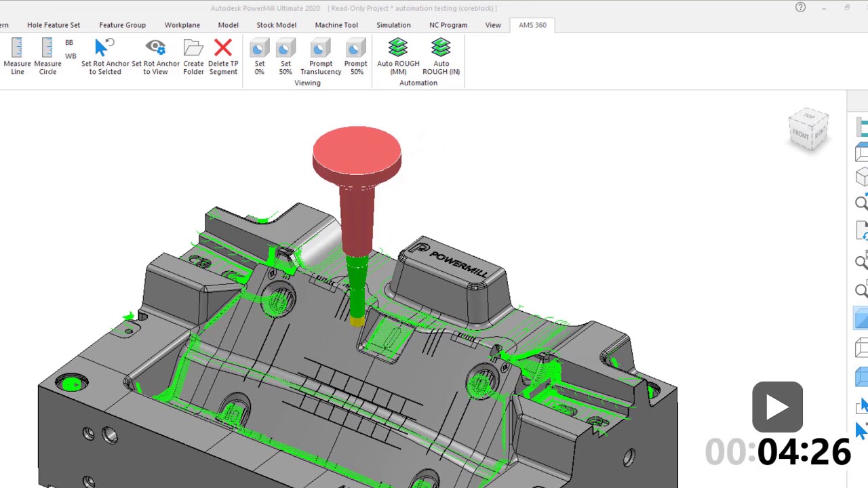Open the Hole Feature Set tab
The width and height of the screenshot is (868, 488).
54,25
